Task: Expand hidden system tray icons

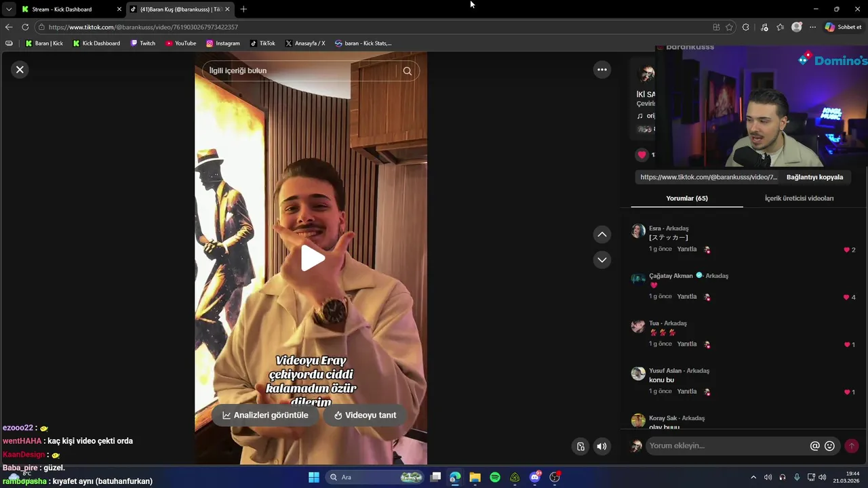Action: 753,477
